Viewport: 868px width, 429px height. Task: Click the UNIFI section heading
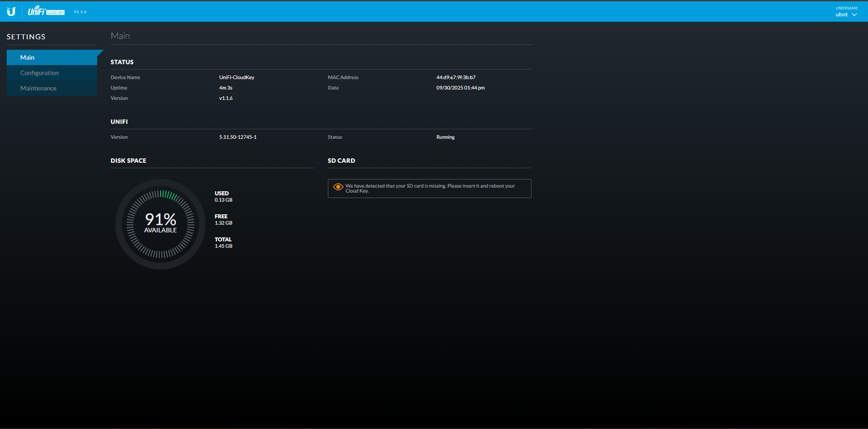(x=119, y=121)
